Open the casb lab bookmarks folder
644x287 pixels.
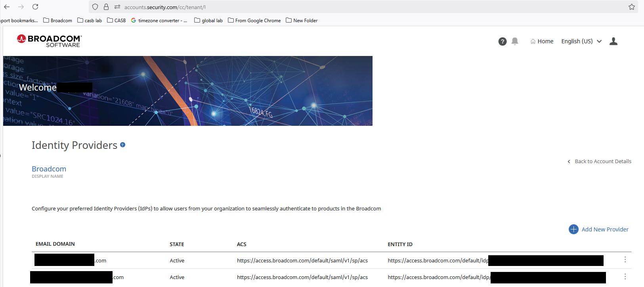click(90, 20)
